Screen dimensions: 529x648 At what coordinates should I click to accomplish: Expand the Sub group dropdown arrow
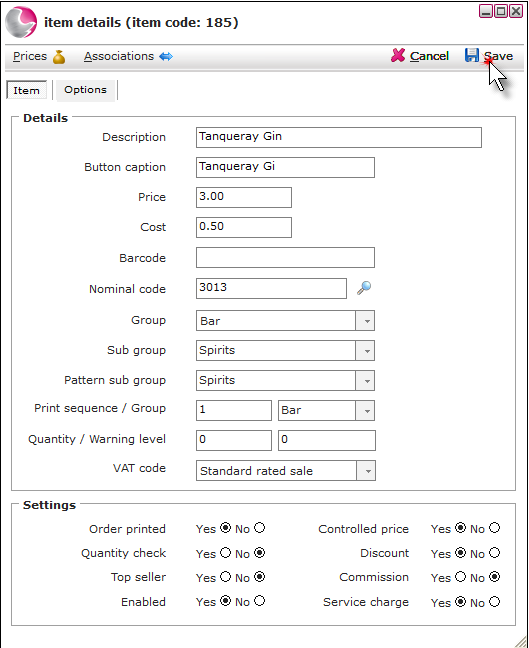[366, 350]
